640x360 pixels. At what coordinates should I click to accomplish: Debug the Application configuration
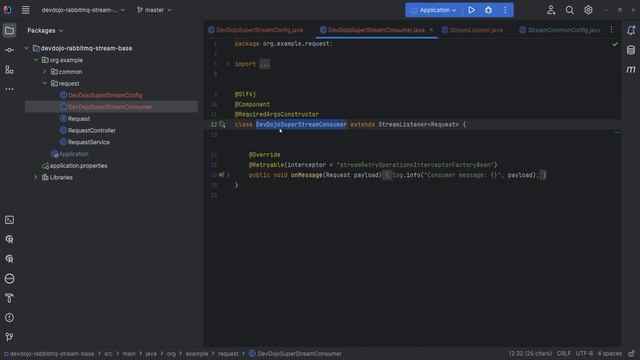(489, 10)
